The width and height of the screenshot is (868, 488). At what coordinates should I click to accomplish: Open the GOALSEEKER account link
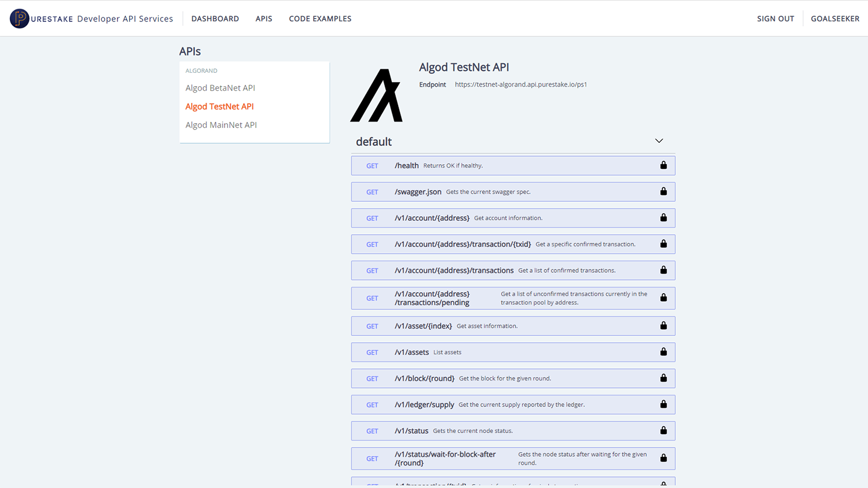pos(835,18)
